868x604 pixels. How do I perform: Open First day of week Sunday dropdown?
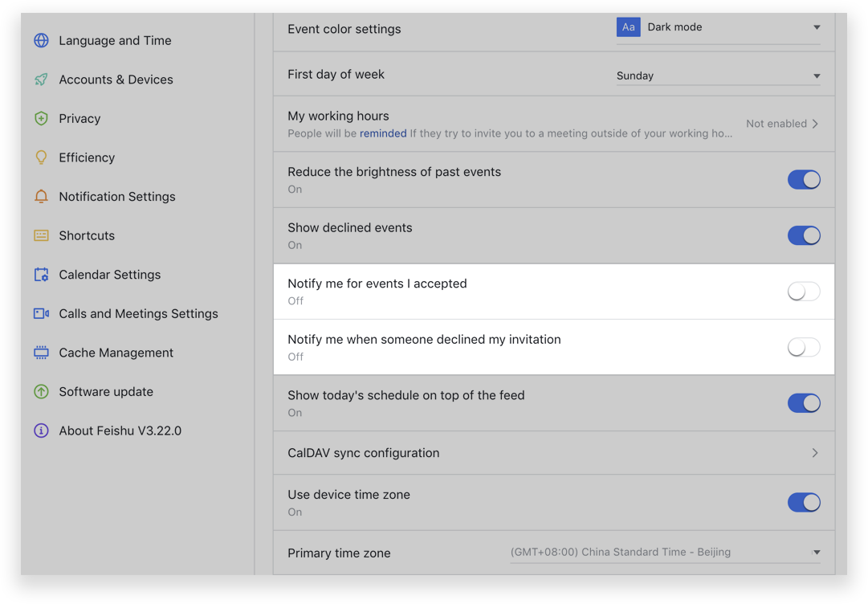point(719,75)
